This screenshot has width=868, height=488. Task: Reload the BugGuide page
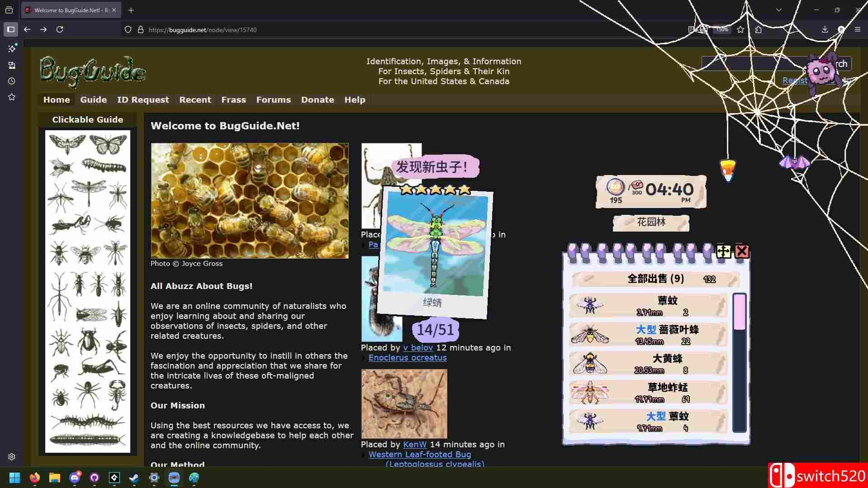60,30
